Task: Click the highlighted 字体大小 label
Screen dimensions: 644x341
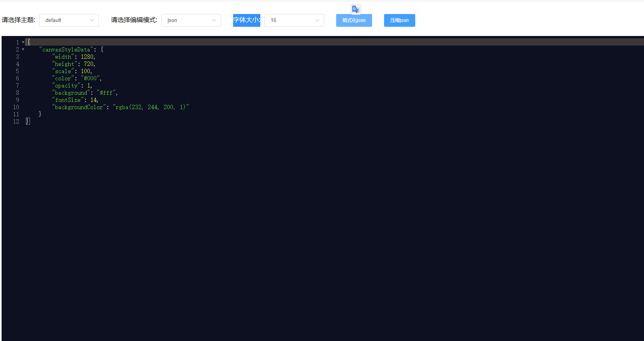Action: click(x=247, y=20)
